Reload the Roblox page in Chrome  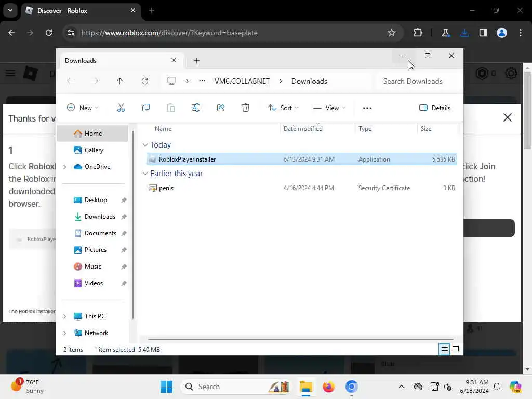click(49, 33)
